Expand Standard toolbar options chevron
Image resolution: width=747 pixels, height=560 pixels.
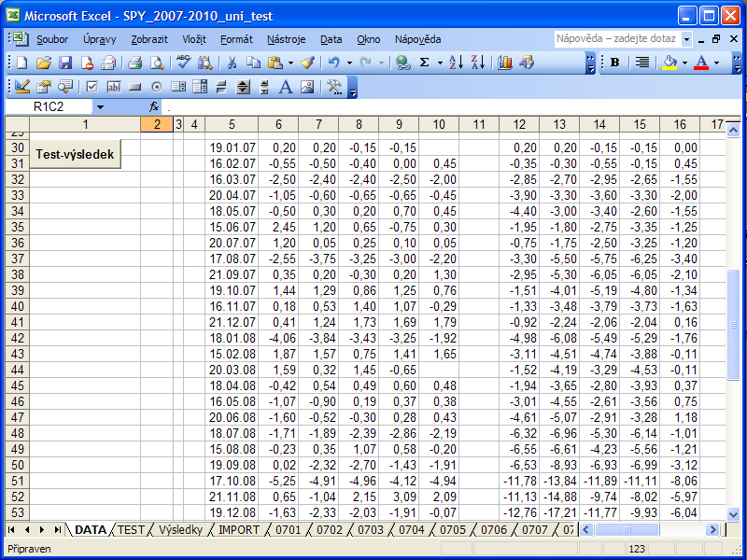(x=590, y=63)
